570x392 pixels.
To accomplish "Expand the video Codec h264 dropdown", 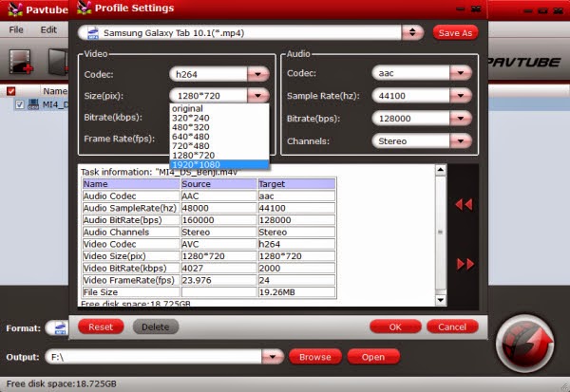I will (x=257, y=74).
